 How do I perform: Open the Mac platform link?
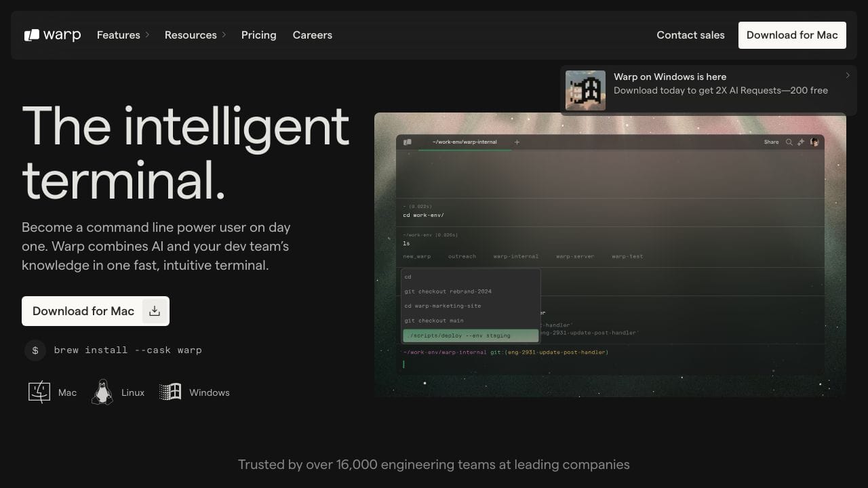[53, 392]
